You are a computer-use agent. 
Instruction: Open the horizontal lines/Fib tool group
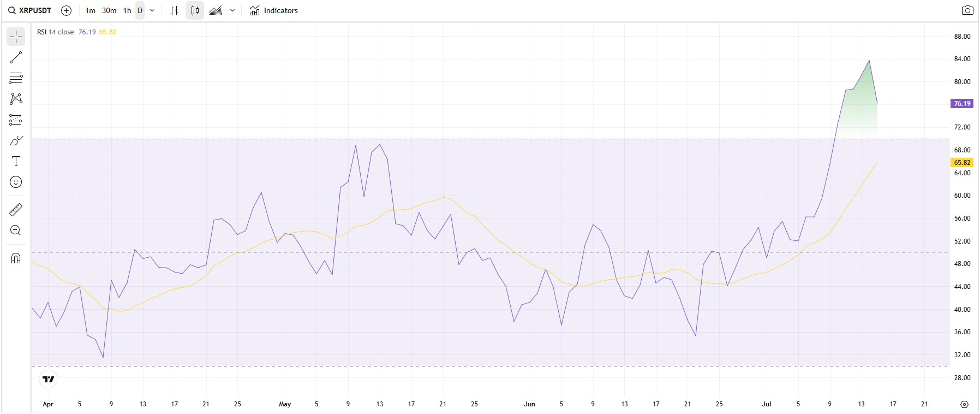tap(16, 78)
